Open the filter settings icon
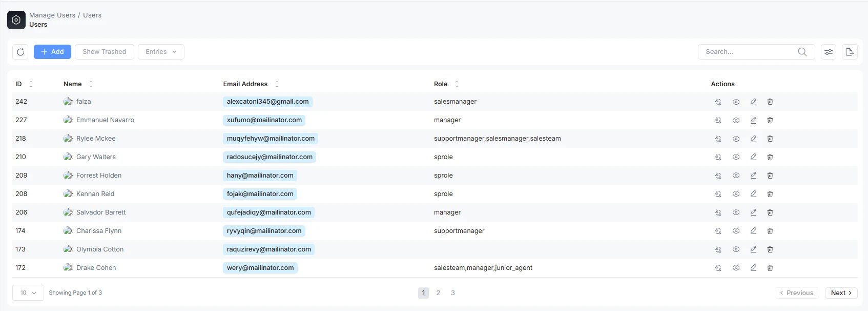The image size is (868, 311). 829,52
